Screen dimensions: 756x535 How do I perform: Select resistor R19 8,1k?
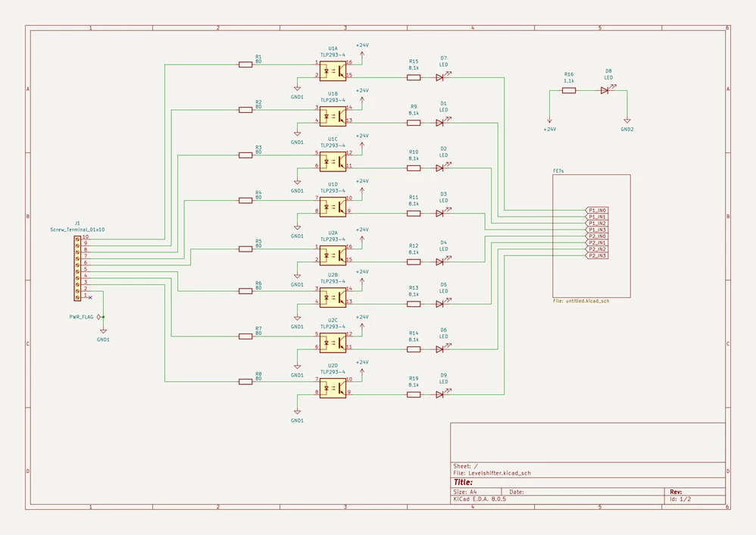click(x=414, y=395)
